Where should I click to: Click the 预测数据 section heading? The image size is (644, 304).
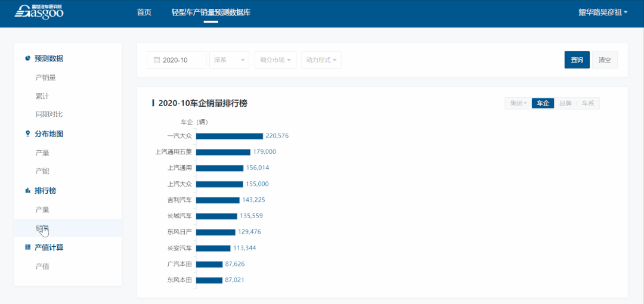49,58
